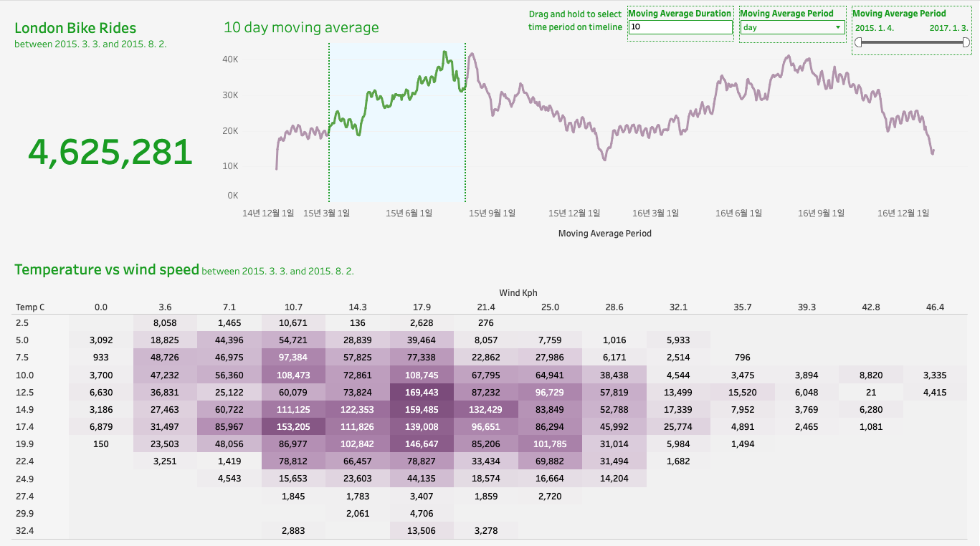Screen dimensions: 980x546
Task: Click the heatmap cell 122,353
Action: tap(358, 409)
